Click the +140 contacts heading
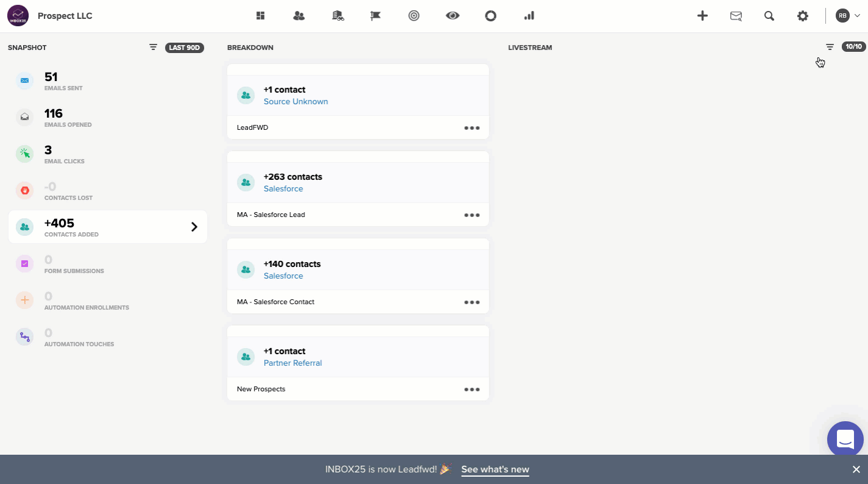The width and height of the screenshot is (868, 484). click(292, 264)
